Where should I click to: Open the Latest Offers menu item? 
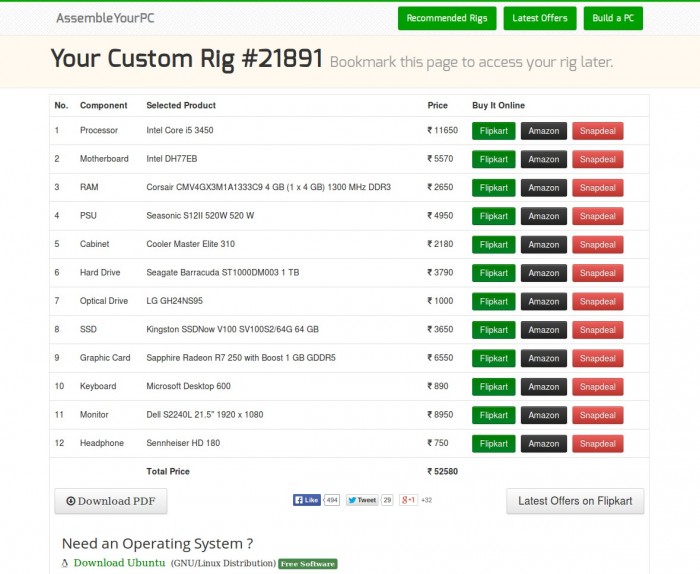click(x=540, y=18)
